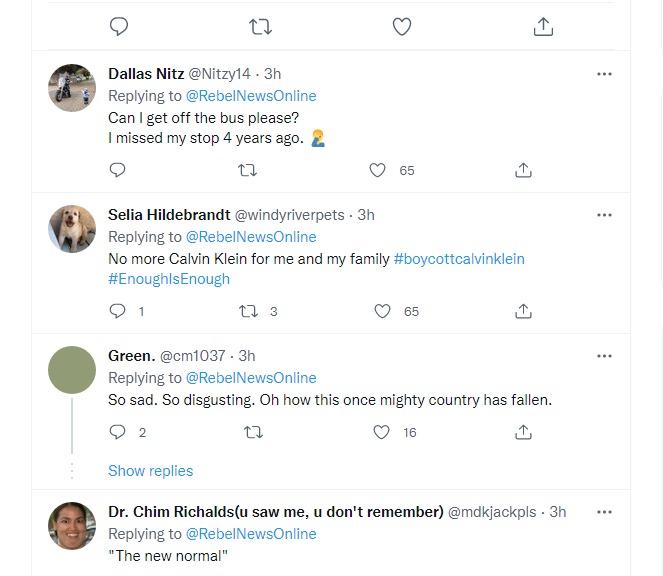Open more options on Selia Hildebrandt's tweet
Screen dimensions: 663x576
pos(604,215)
